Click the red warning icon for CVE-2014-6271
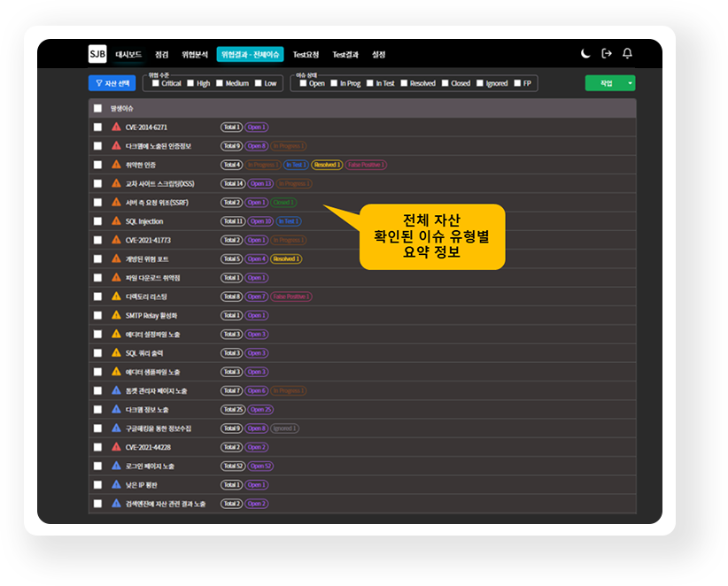Screen dimensions: 728x586 click(x=116, y=127)
